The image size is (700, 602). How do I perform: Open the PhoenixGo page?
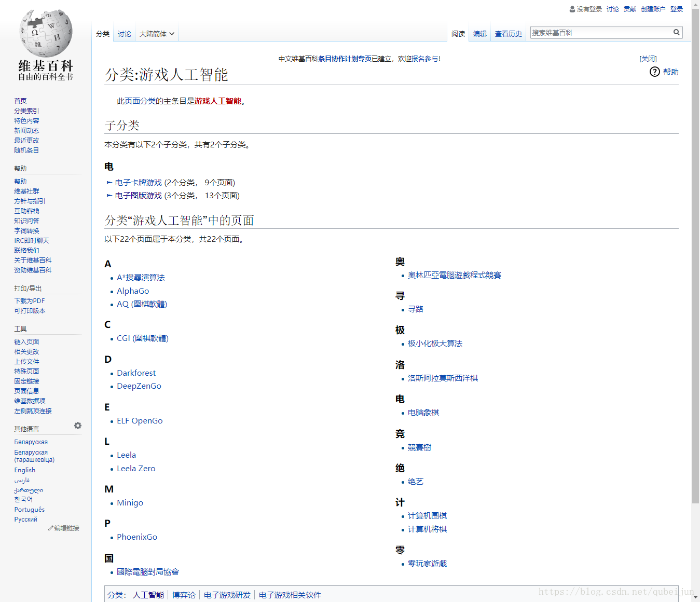pos(137,537)
